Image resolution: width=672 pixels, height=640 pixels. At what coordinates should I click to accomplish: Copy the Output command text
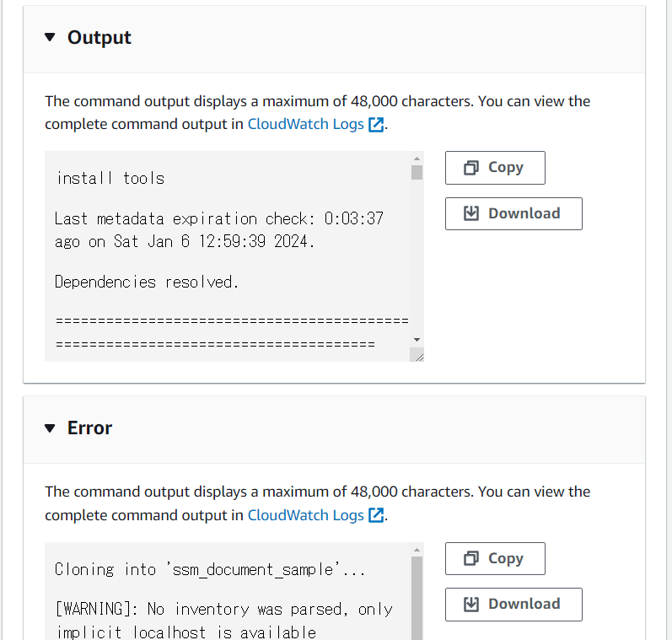pos(495,168)
